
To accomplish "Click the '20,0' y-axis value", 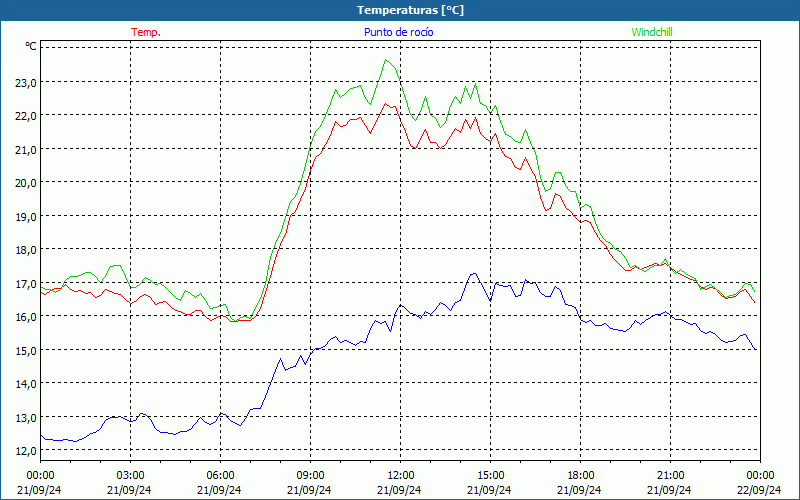I will pyautogui.click(x=26, y=183).
